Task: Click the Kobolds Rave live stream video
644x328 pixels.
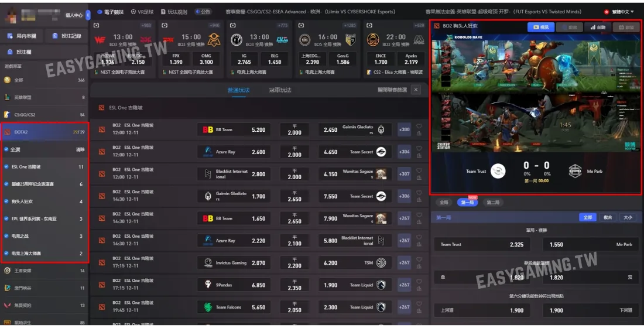Action: (x=536, y=93)
